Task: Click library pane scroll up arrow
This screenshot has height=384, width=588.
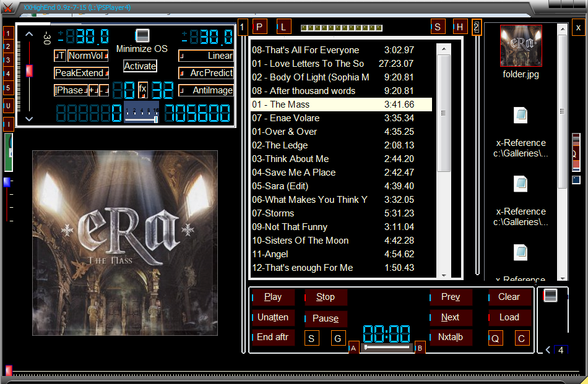Action: 562,28
